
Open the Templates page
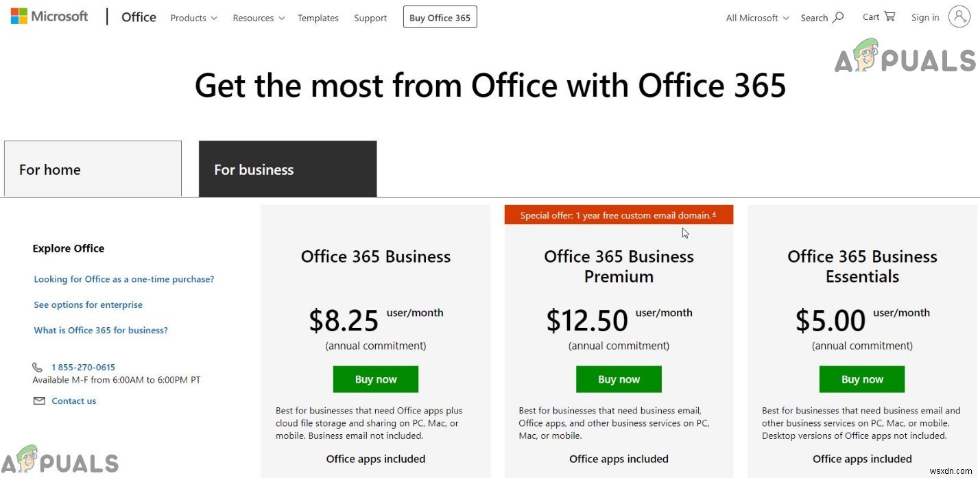(x=318, y=18)
